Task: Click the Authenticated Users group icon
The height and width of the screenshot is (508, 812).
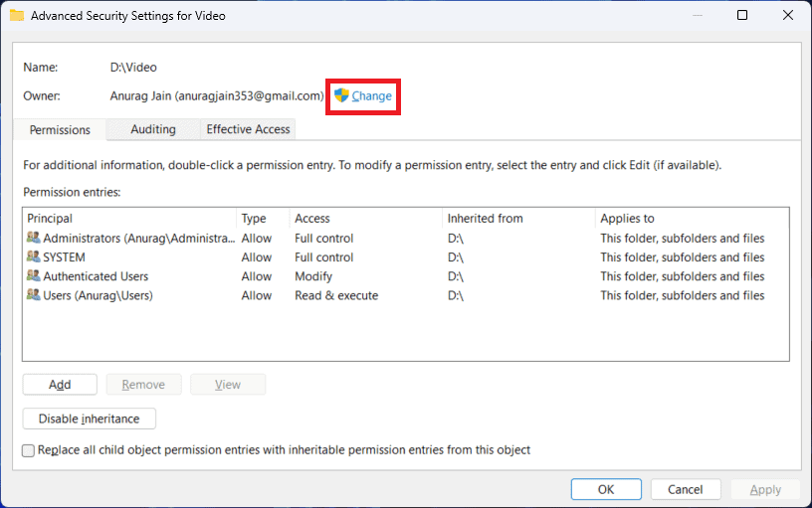Action: (x=34, y=276)
